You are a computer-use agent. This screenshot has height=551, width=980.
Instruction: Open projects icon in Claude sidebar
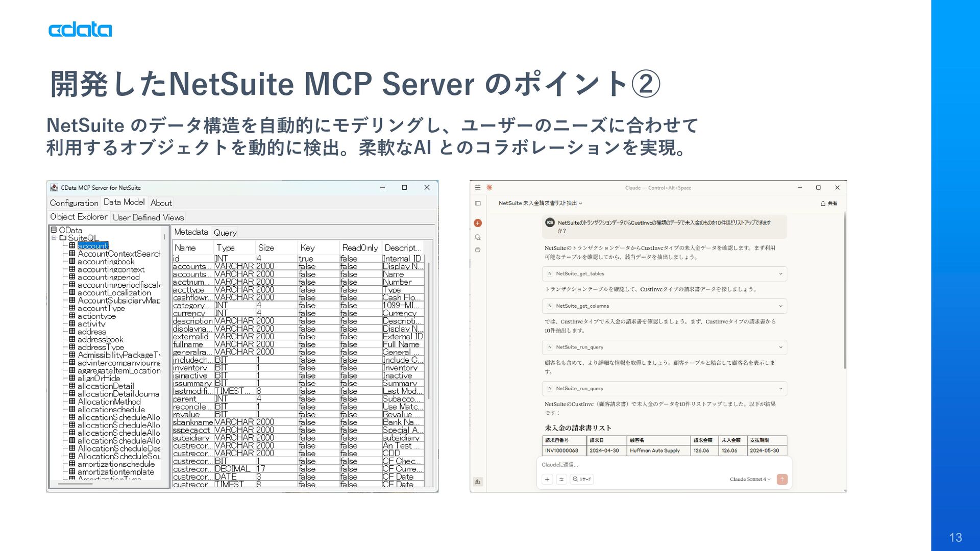(478, 250)
